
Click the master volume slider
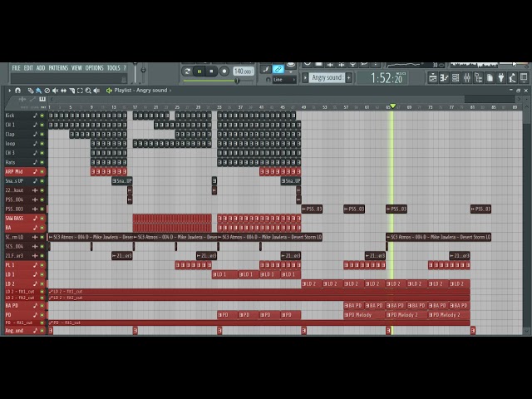[135, 72]
